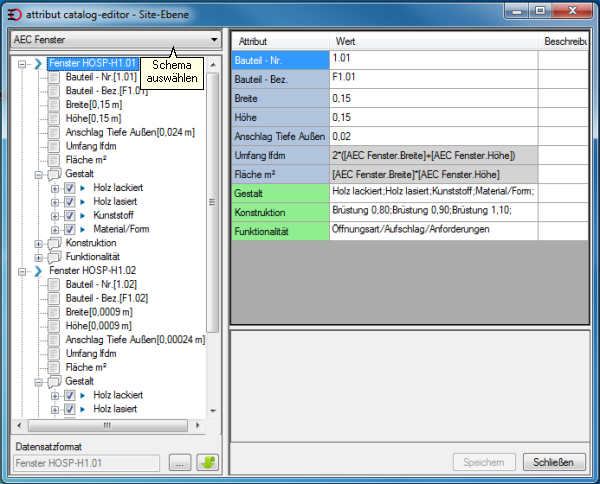Click arrow icon beside first Holz lackiert
Viewport: 600px width, 484px height.
tap(82, 188)
